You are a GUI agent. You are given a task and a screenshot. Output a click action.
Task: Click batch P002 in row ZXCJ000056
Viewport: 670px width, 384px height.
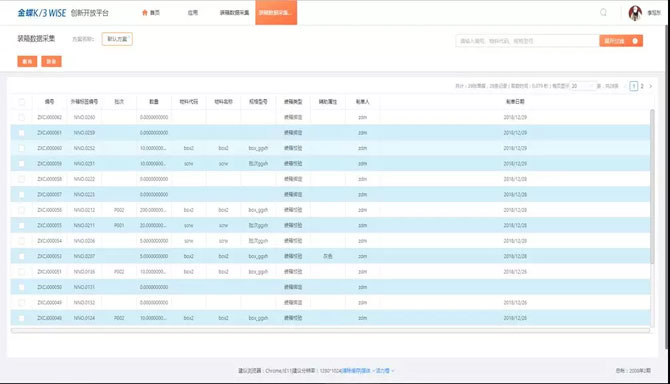click(119, 210)
